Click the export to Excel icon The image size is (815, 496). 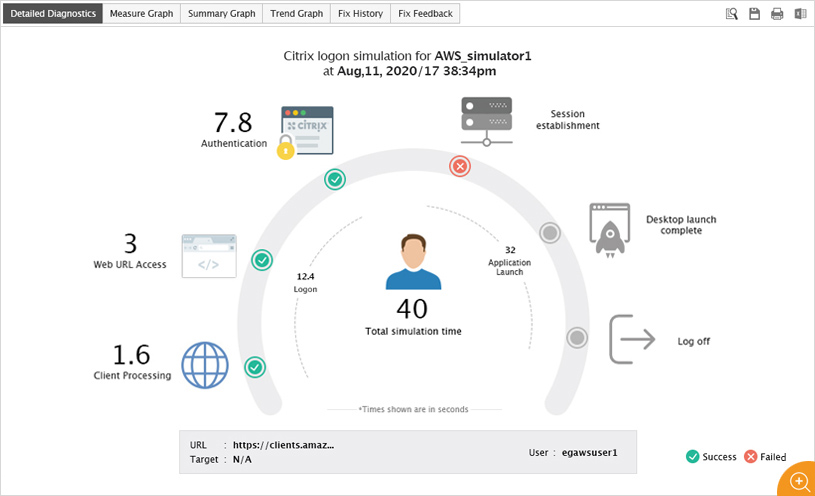[800, 14]
